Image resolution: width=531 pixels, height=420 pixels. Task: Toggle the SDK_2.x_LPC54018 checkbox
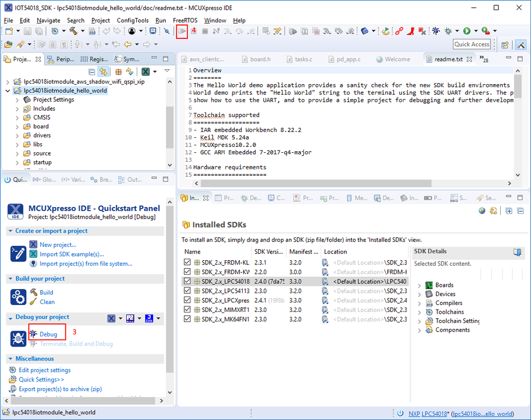point(187,281)
